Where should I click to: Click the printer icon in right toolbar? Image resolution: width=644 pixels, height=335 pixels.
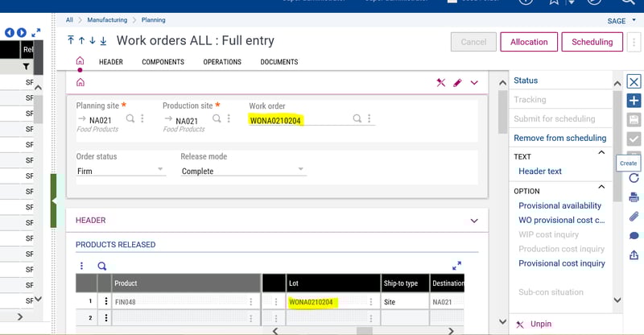[x=634, y=197]
